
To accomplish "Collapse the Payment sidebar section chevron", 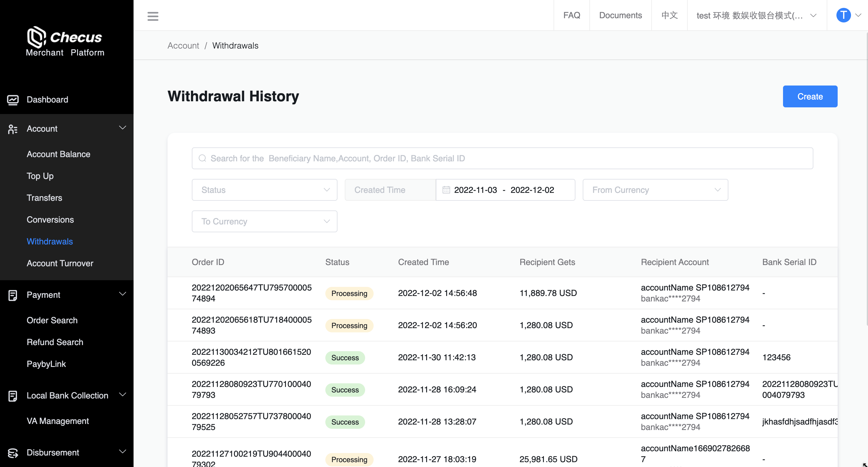I will (123, 294).
